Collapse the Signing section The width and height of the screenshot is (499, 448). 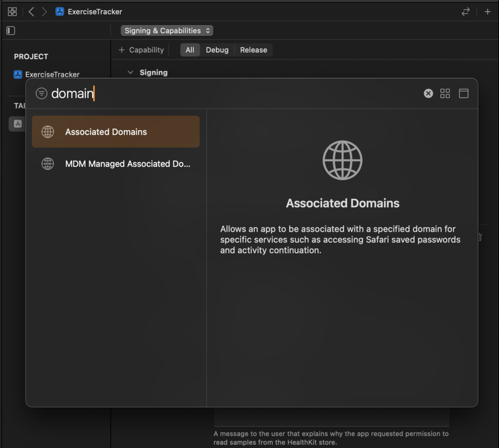(x=130, y=73)
